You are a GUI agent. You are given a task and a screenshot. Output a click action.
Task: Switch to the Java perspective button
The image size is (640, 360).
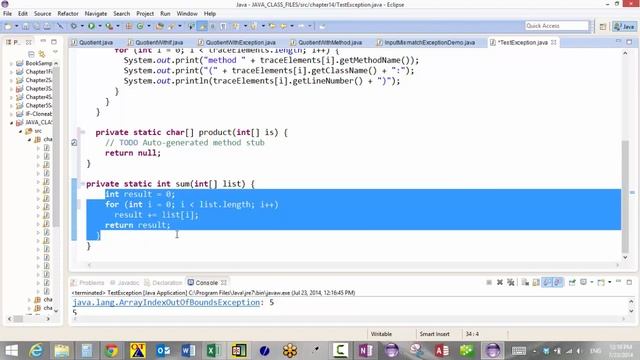click(x=624, y=27)
